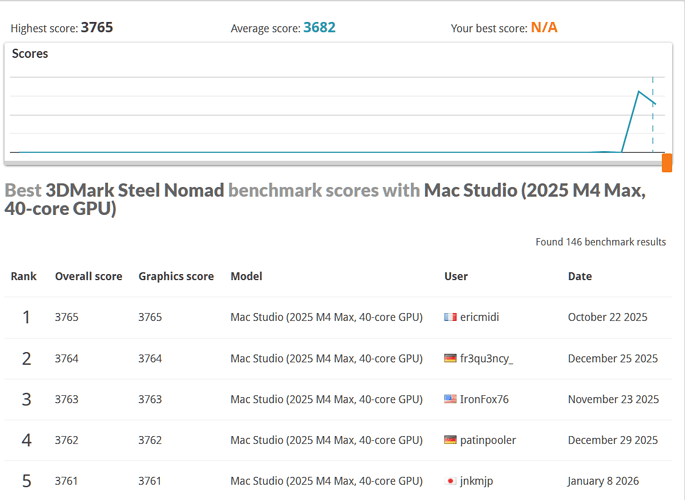Click the orange slider handle under Scores chart
The image size is (685, 500).
pyautogui.click(x=667, y=163)
